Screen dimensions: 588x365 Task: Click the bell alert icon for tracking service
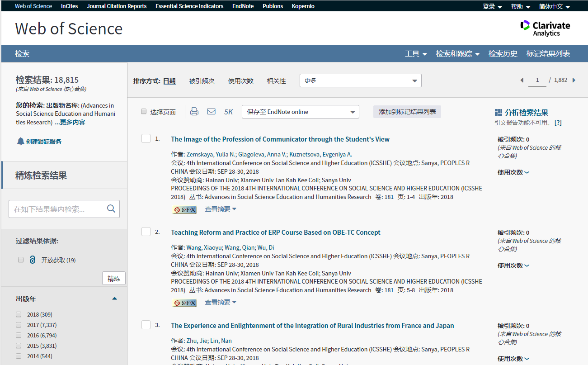20,142
